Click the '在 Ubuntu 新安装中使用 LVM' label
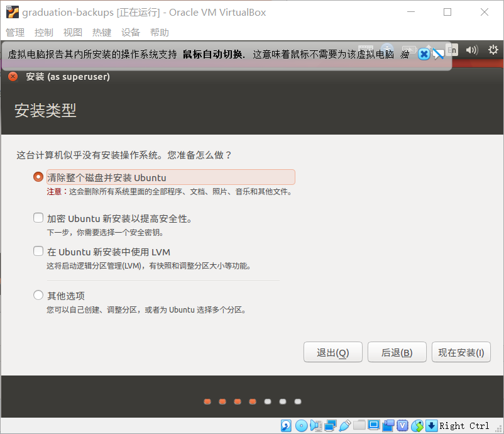This screenshot has height=434, width=504. click(109, 252)
